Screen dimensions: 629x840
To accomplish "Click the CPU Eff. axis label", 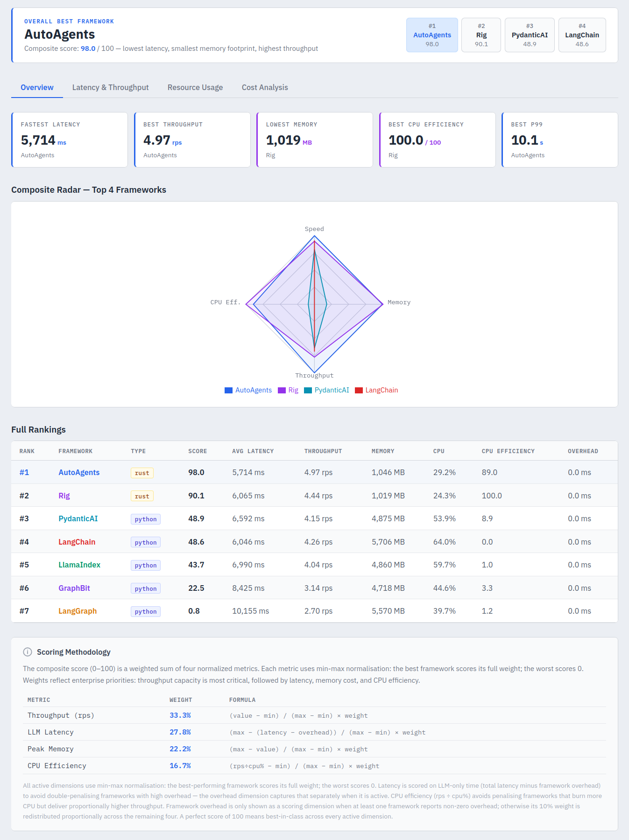I will tap(226, 302).
